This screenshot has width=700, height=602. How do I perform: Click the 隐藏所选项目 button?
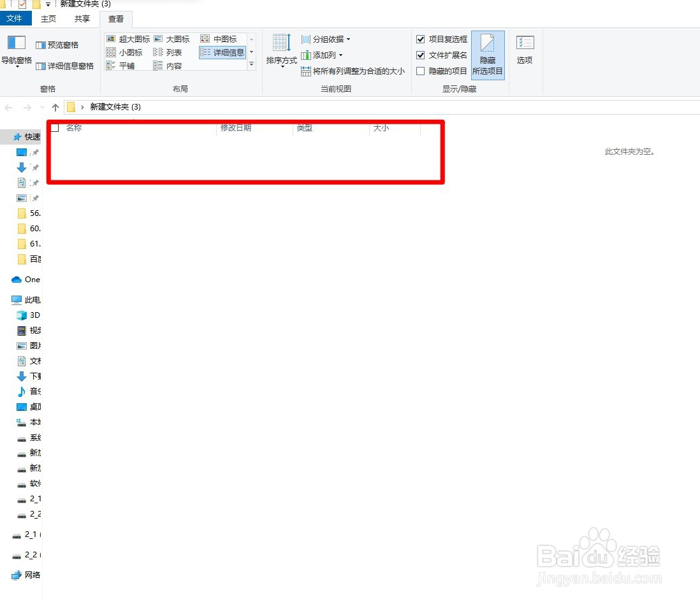(487, 55)
